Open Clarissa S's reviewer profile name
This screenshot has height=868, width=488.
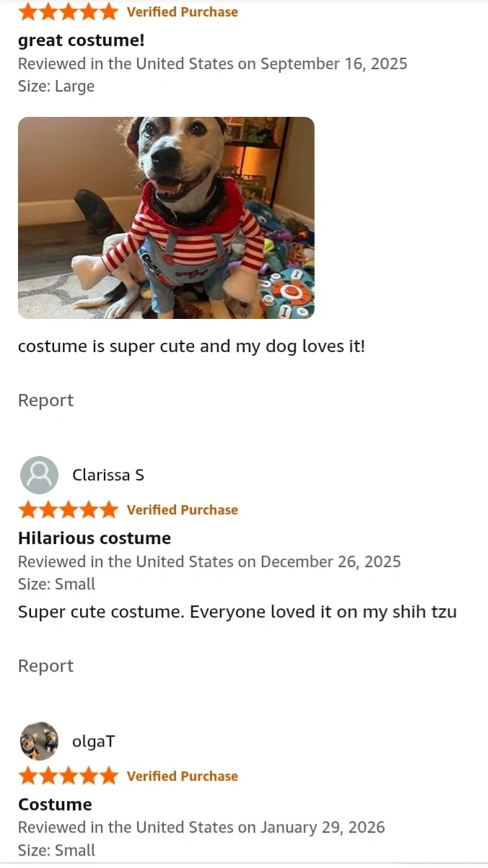[x=108, y=475]
